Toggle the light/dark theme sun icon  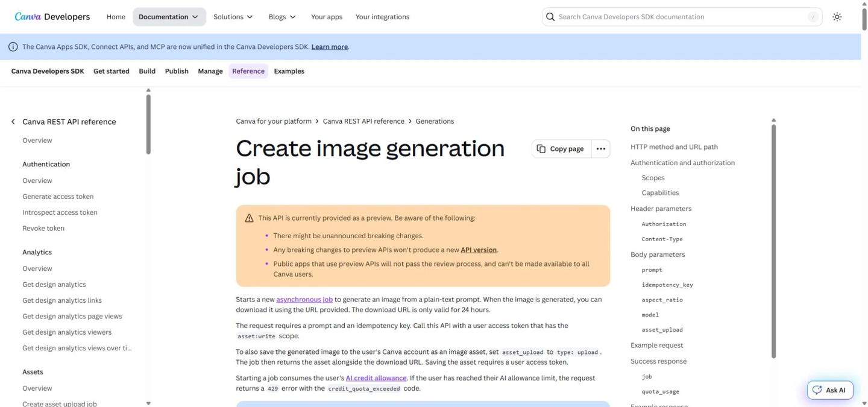837,17
